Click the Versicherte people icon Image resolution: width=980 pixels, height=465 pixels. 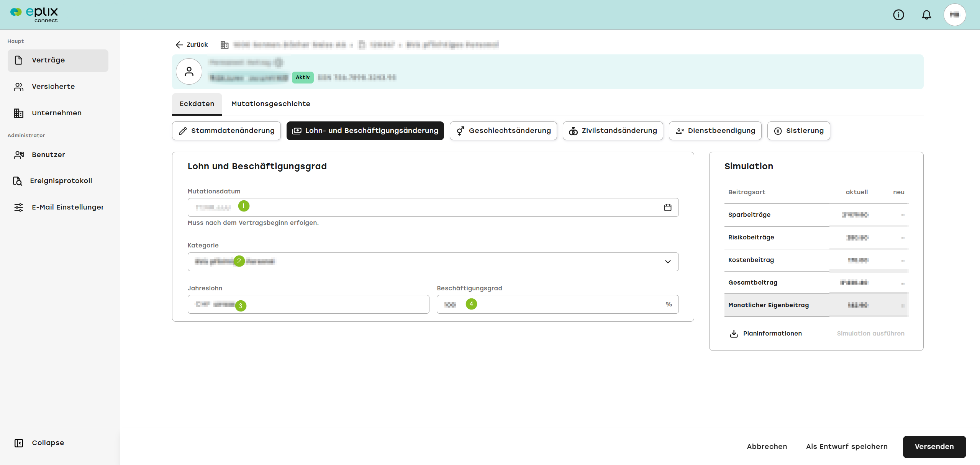point(18,87)
